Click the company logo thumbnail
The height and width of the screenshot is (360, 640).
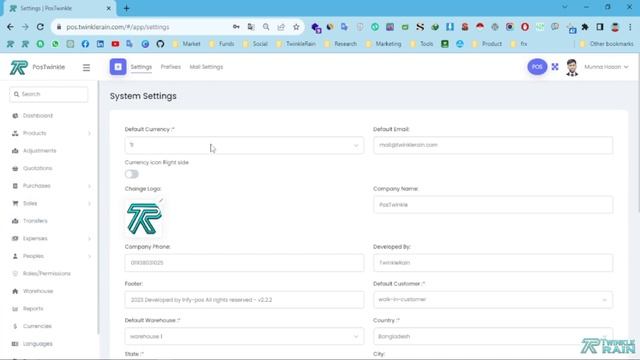click(x=144, y=219)
